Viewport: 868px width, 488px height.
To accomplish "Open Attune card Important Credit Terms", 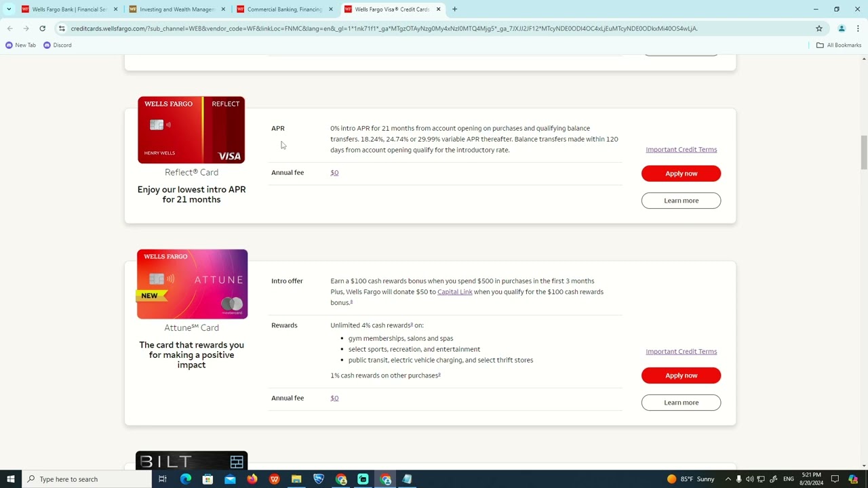I will click(681, 352).
